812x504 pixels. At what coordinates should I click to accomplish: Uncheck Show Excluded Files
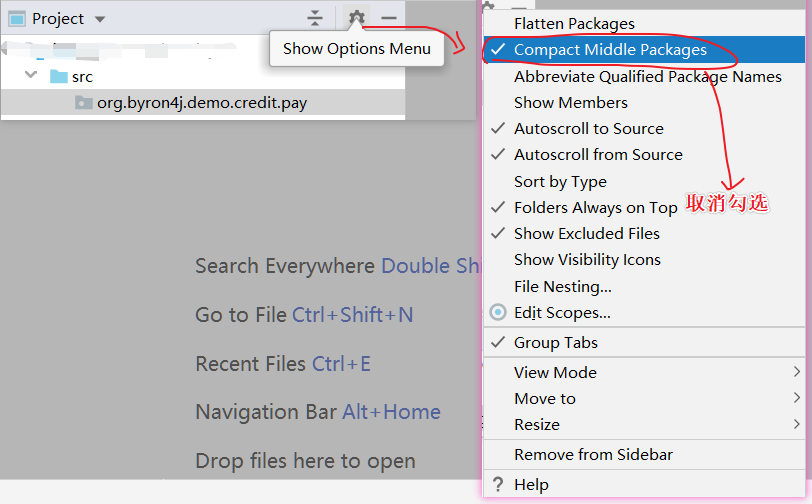[644, 234]
